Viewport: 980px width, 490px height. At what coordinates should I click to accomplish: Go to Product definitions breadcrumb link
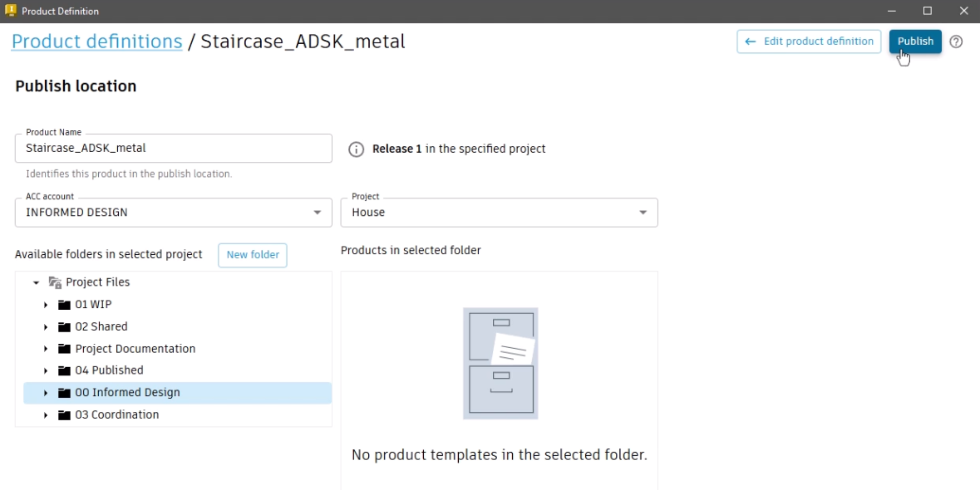pyautogui.click(x=96, y=42)
